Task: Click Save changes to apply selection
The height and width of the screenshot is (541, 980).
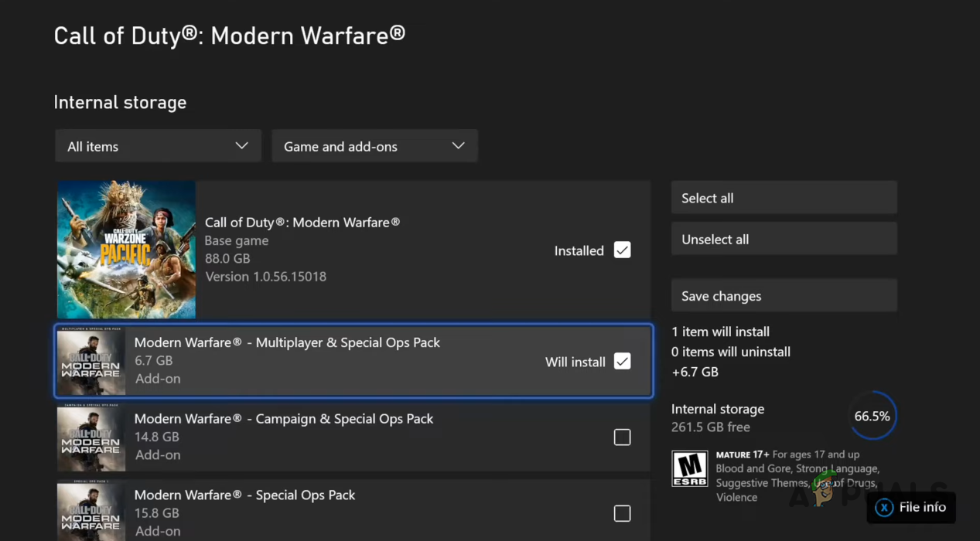Action: (784, 296)
